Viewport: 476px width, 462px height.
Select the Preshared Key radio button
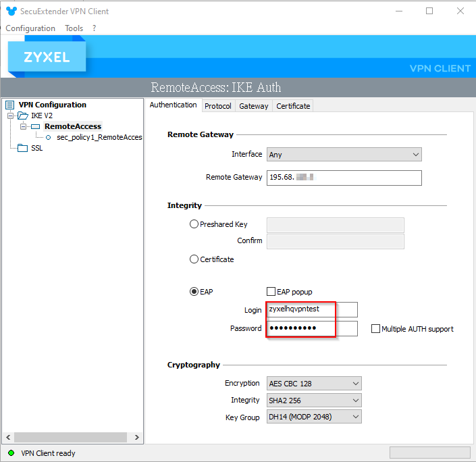tap(194, 224)
